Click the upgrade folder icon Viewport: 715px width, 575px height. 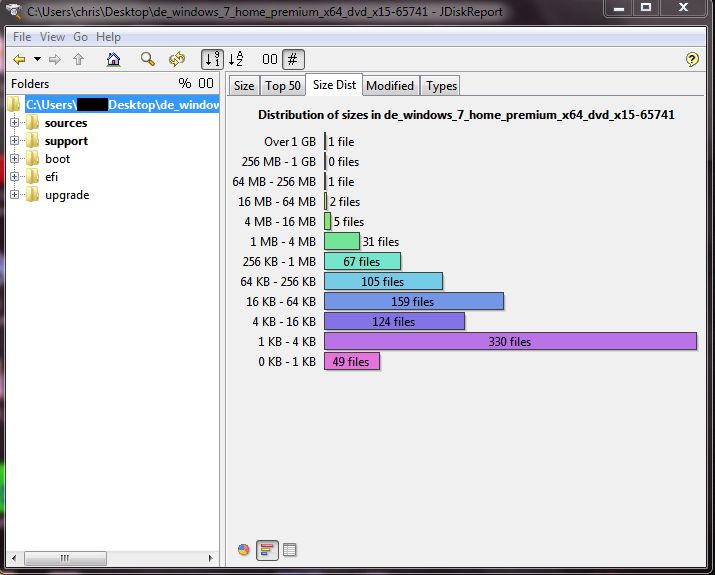[32, 195]
